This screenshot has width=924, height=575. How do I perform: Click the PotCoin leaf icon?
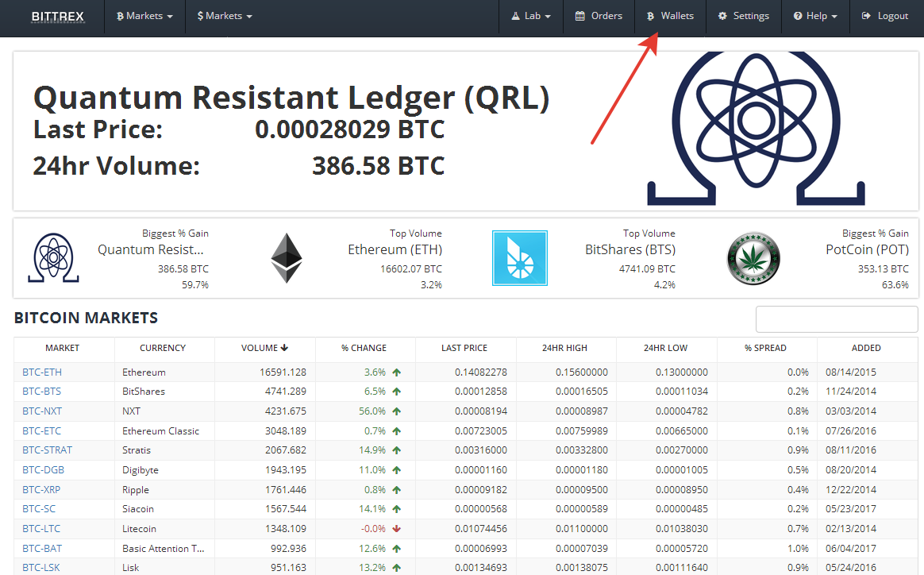[753, 259]
